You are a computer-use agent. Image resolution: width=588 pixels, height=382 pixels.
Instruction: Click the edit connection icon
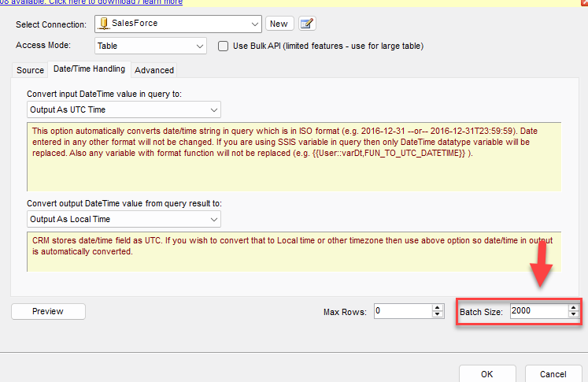(x=307, y=24)
